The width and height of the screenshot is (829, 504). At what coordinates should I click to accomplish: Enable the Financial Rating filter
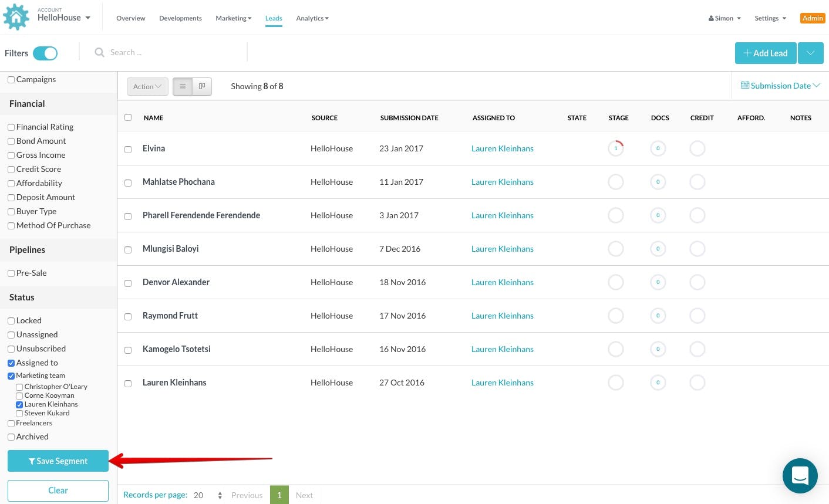click(x=11, y=127)
